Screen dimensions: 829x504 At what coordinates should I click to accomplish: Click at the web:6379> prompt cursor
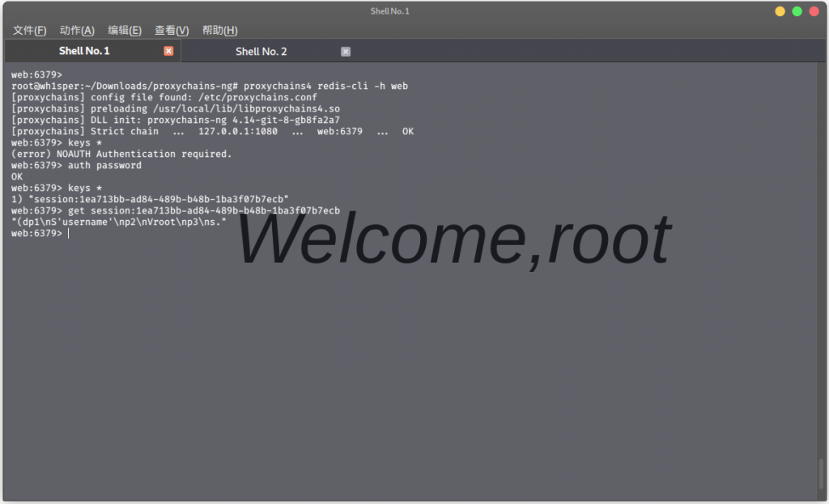click(69, 233)
